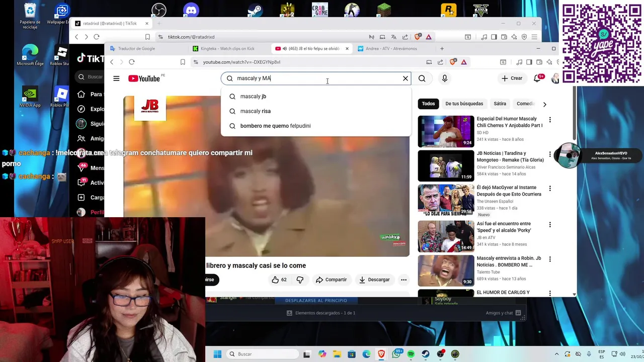
Task: Open Microsoft Edge desktop shortcut
Action: tap(30, 55)
